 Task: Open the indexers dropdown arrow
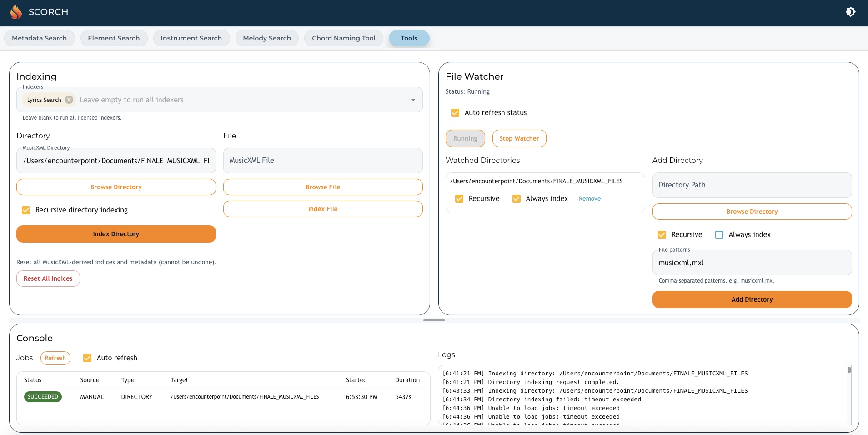pos(412,100)
